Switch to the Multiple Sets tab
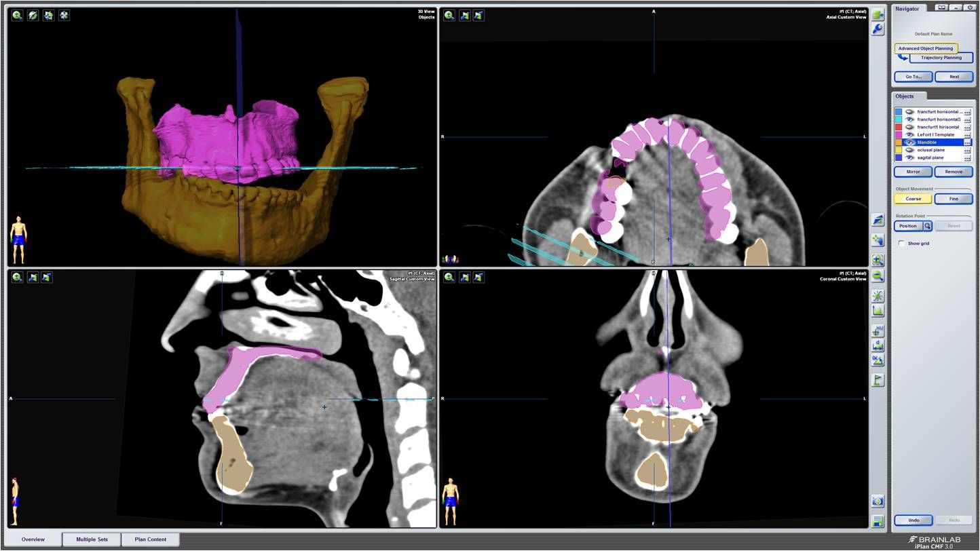The image size is (980, 551). tap(92, 539)
